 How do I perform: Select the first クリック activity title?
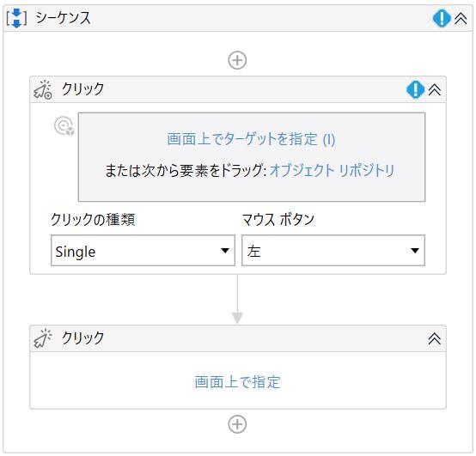point(82,89)
